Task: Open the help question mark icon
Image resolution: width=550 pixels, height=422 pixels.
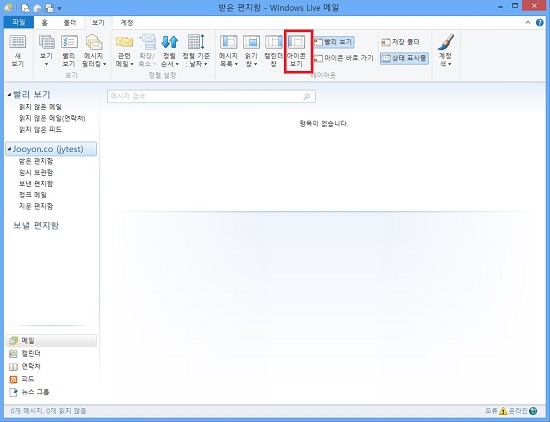Action: (539, 23)
